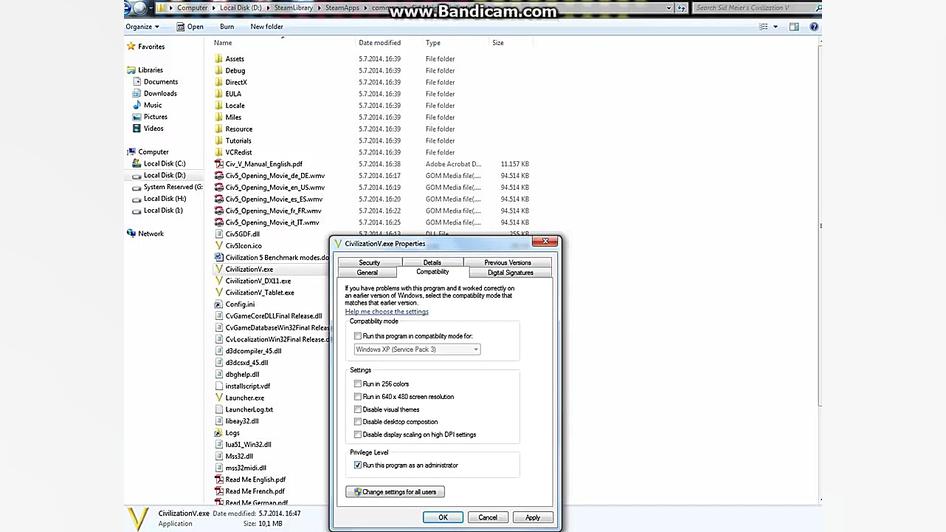Image resolution: width=946 pixels, height=532 pixels.
Task: Open the Organize dropdown menu
Action: (142, 27)
